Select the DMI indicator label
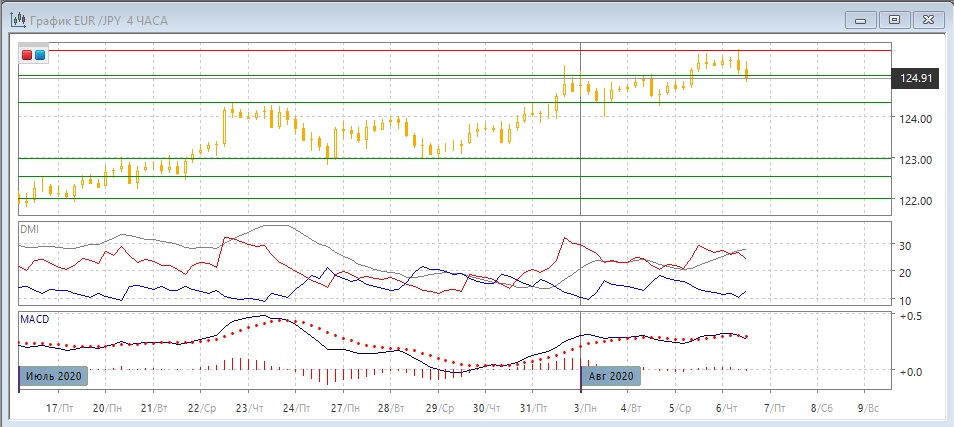954x427 pixels. (30, 229)
